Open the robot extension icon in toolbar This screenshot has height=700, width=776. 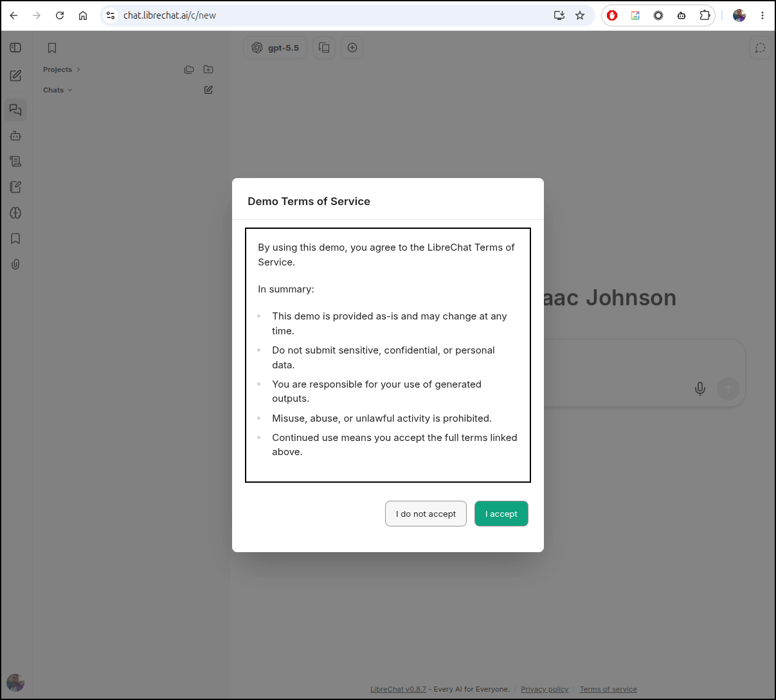(681, 15)
